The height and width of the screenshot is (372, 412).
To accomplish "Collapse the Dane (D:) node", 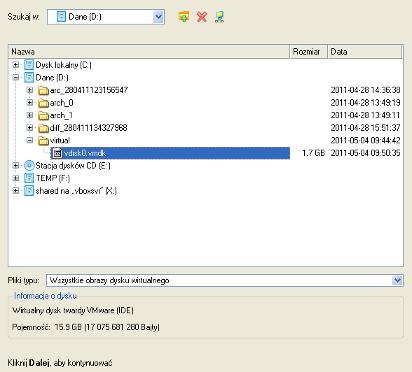I will click(16, 77).
